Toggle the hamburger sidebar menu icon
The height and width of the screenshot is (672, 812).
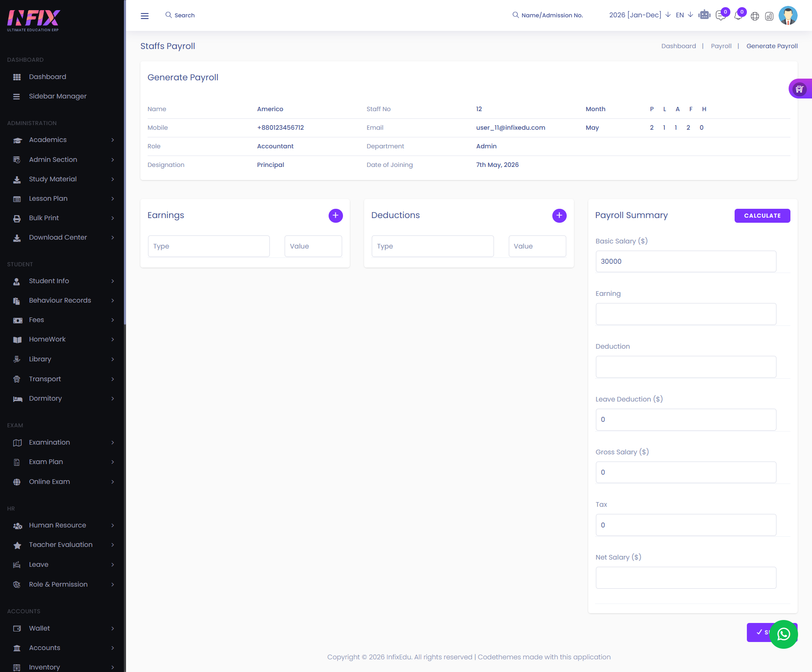click(145, 16)
